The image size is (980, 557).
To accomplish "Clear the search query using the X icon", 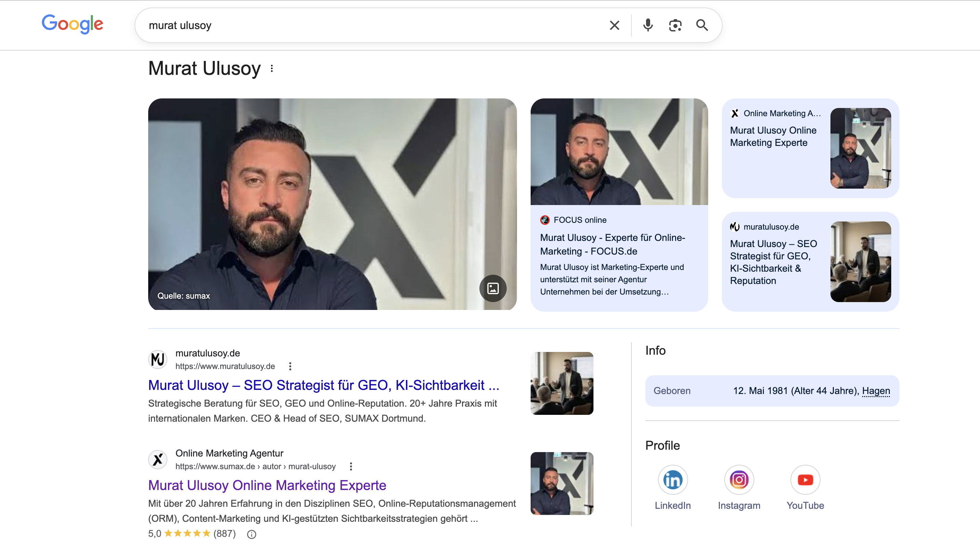I will pyautogui.click(x=614, y=25).
